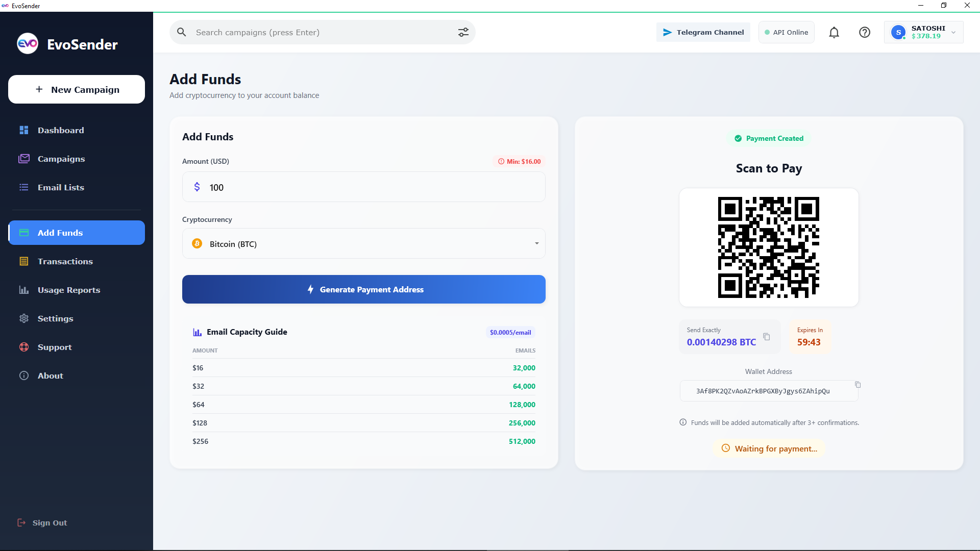Click the $378.19 balance text
The width and height of the screenshot is (980, 551).
click(x=926, y=36)
